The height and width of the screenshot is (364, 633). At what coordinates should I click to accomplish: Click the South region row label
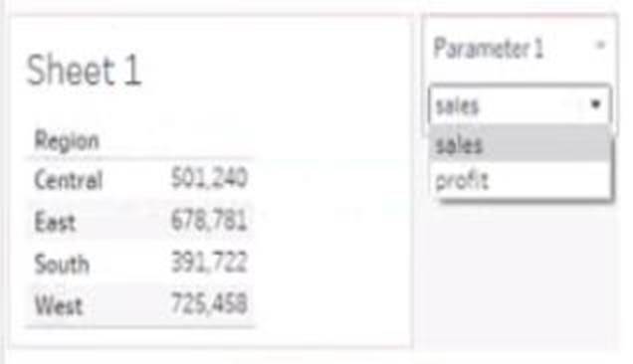[x=62, y=264]
